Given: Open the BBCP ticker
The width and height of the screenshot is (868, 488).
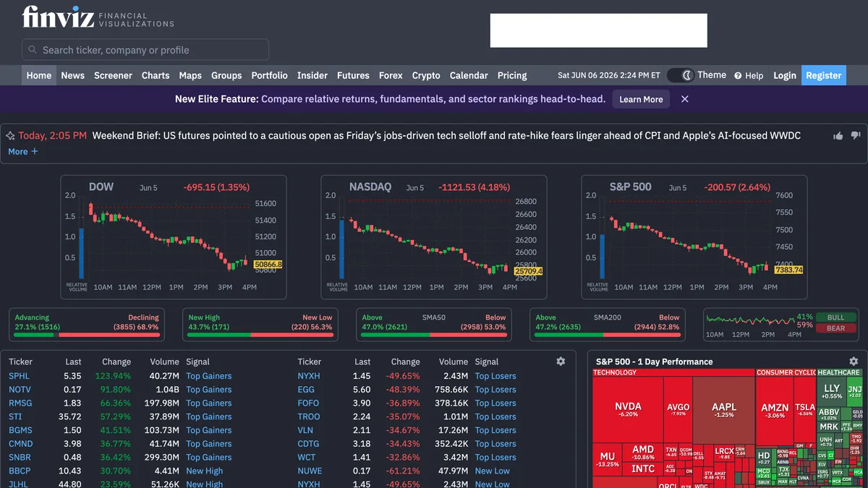Looking at the screenshot, I should (20, 471).
